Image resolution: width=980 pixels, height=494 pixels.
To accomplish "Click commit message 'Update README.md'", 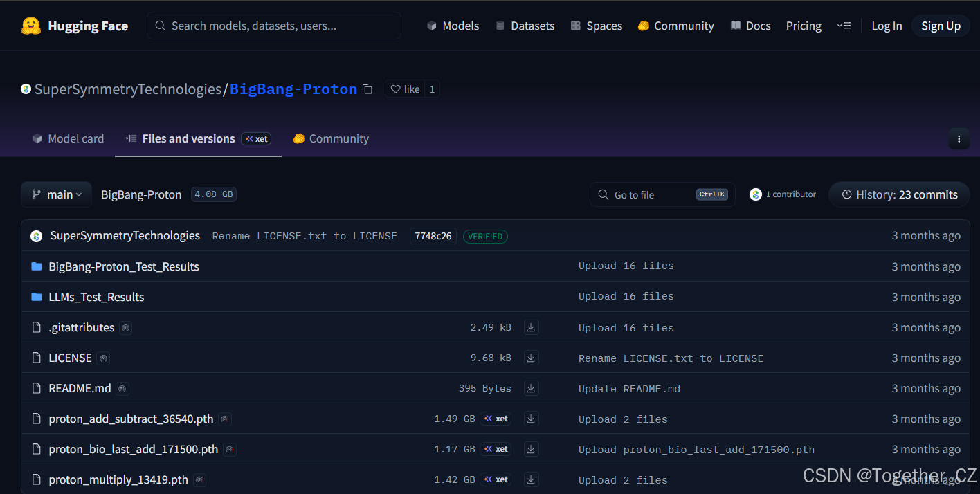I will [629, 389].
